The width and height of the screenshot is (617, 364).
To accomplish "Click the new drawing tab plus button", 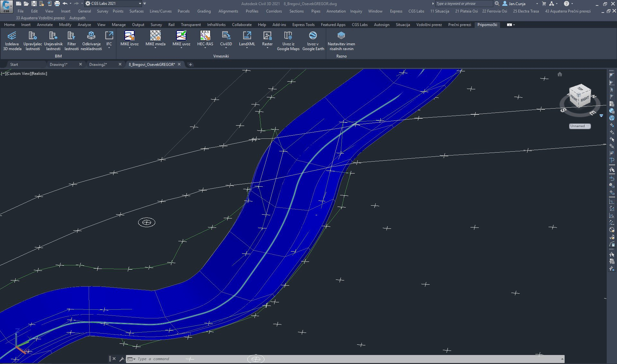I will tap(191, 65).
